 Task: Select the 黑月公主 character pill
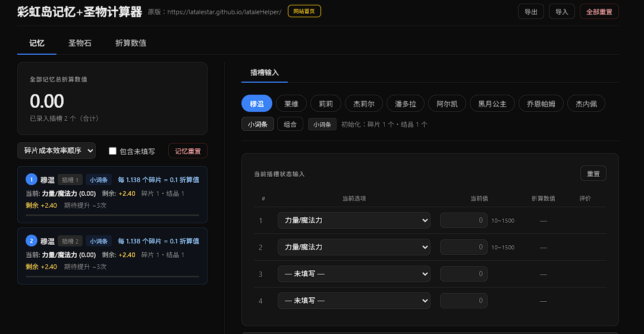[x=492, y=104]
